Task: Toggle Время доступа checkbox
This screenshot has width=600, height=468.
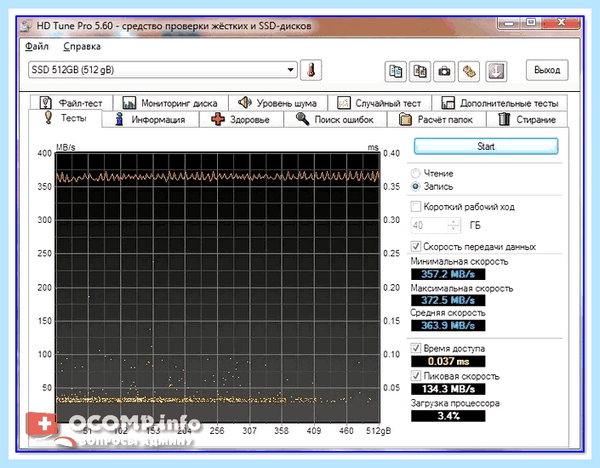Action: point(416,348)
